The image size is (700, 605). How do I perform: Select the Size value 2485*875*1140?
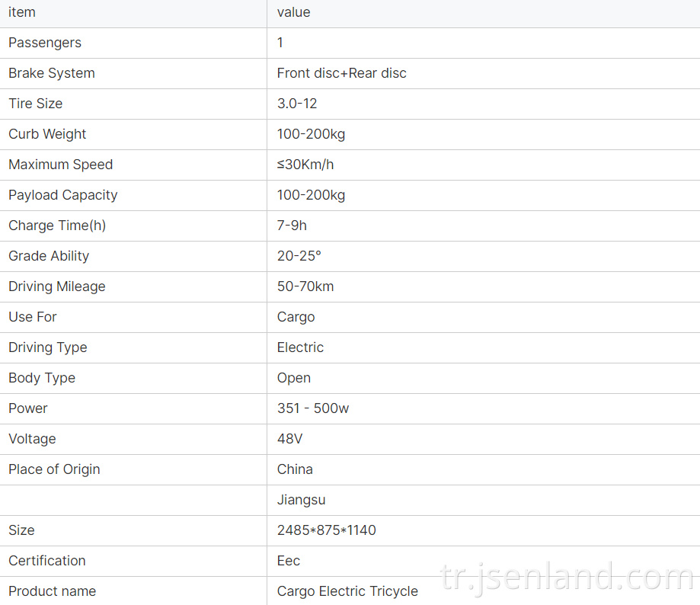pyautogui.click(x=326, y=530)
